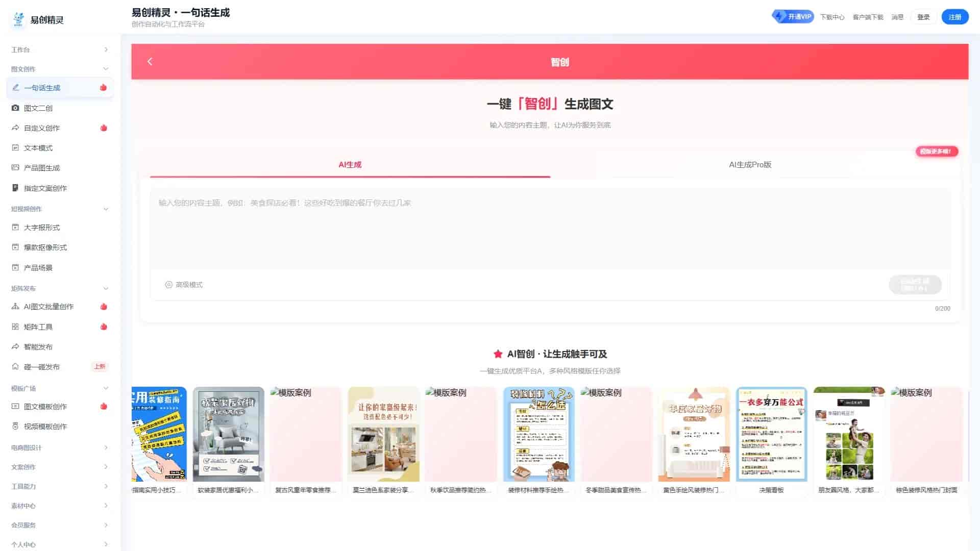This screenshot has width=980, height=551.
Task: Open the 棕色装修风格热门封面 template card
Action: (x=926, y=441)
